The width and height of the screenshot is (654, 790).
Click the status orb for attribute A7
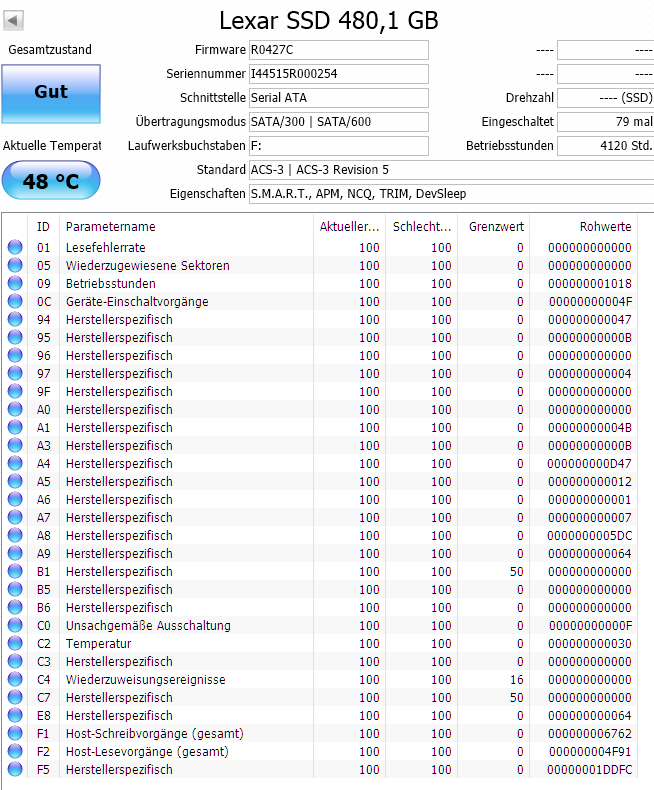click(x=15, y=517)
